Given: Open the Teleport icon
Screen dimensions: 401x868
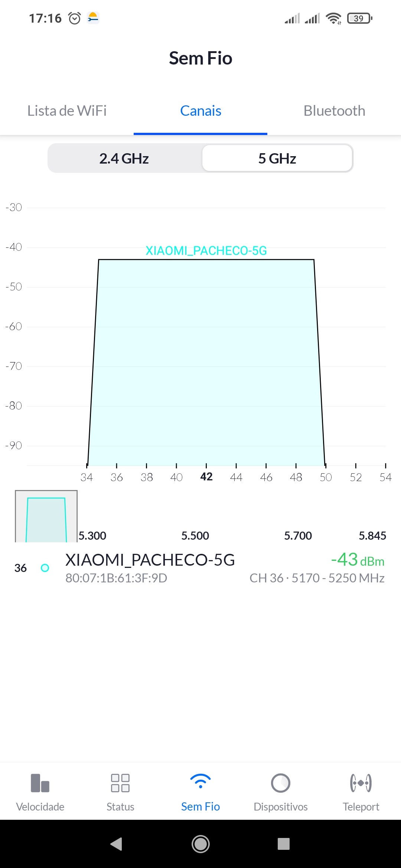Looking at the screenshot, I should point(361,783).
